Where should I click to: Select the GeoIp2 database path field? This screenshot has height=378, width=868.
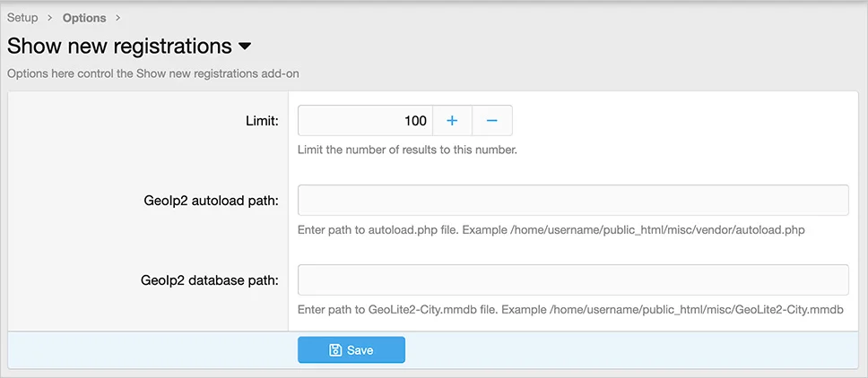tap(573, 279)
